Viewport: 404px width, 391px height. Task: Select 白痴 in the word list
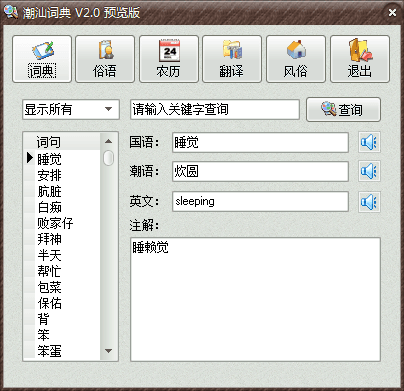67,207
